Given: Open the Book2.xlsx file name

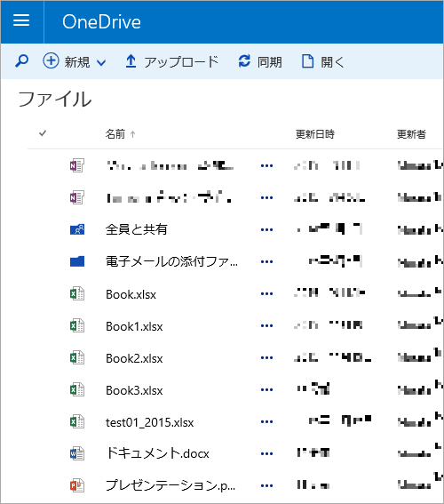Looking at the screenshot, I should coord(134,358).
